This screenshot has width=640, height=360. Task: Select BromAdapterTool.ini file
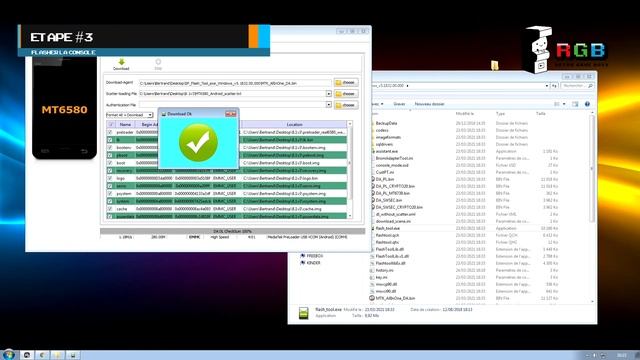click(394, 158)
